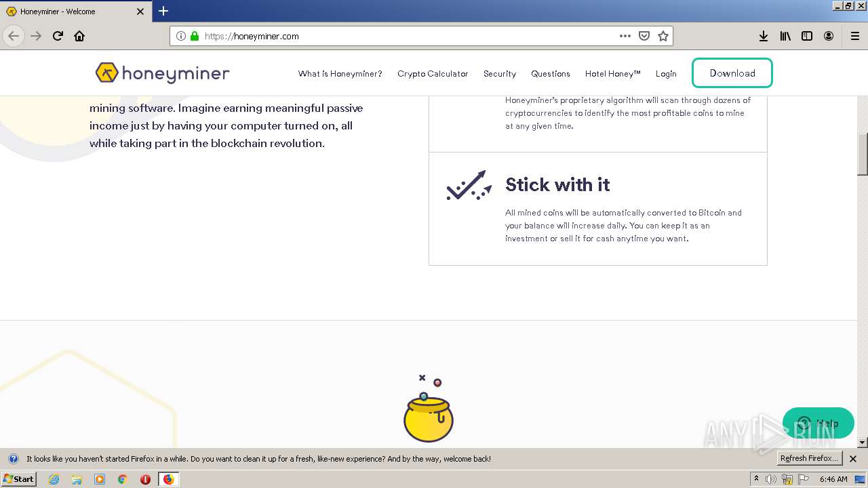The image size is (868, 488).
Task: Launch Internet Explorer from the taskbar
Action: tap(54, 479)
